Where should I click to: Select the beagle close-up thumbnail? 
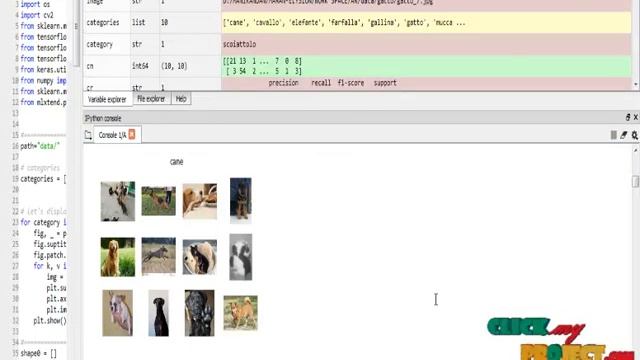click(x=200, y=201)
